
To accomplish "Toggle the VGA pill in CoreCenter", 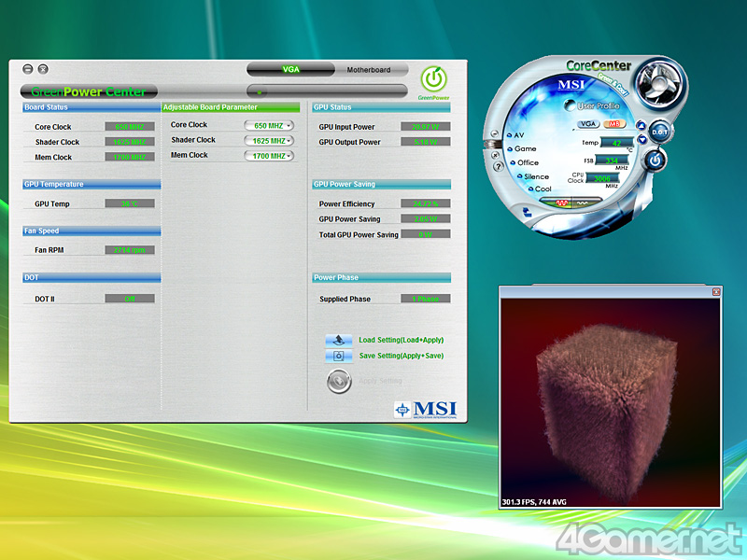I will tap(588, 124).
